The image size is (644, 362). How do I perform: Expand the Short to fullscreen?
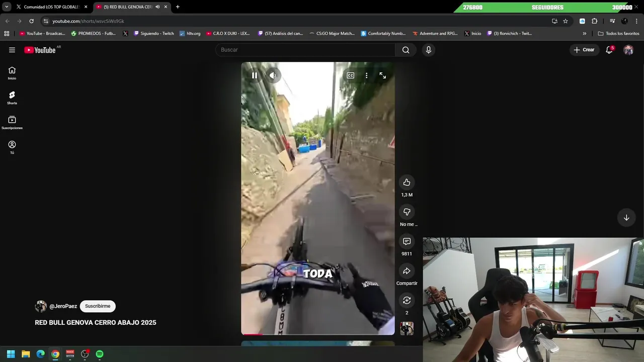(383, 75)
